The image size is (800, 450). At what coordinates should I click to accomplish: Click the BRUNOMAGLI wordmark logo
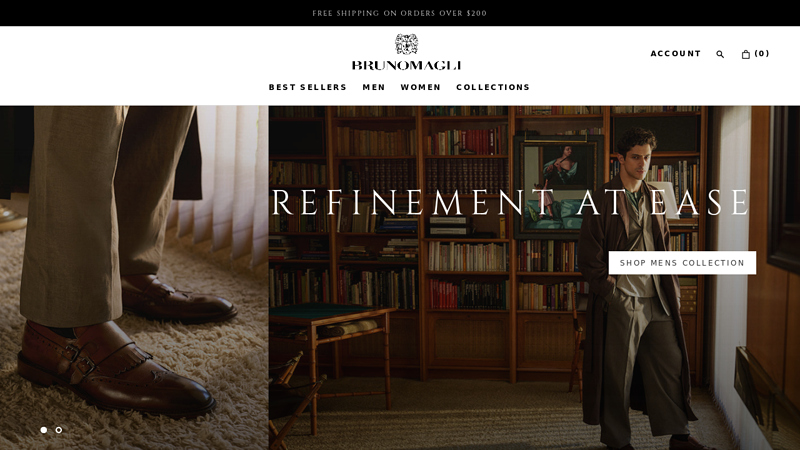pyautogui.click(x=406, y=65)
